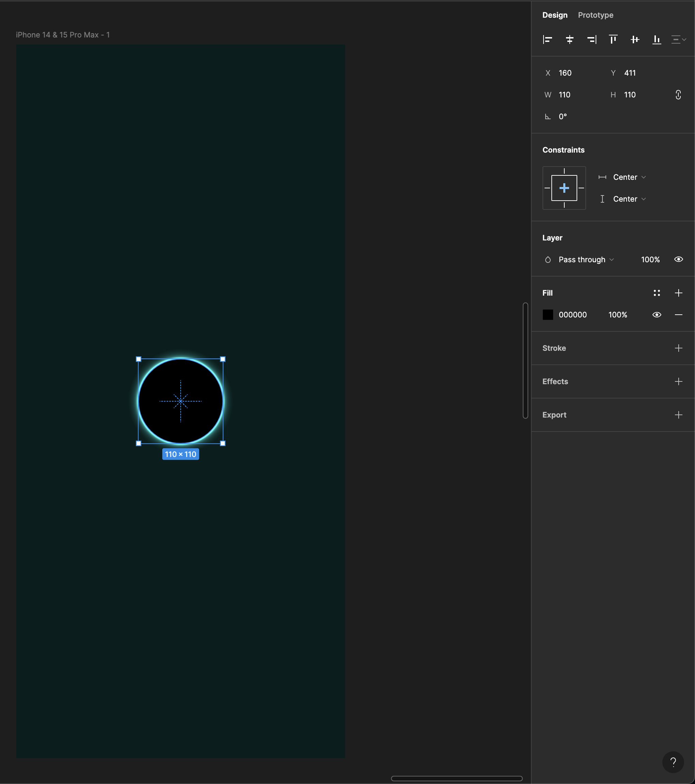Screen dimensions: 695x784
Task: Add a new stroke with plus
Action: pyautogui.click(x=678, y=348)
